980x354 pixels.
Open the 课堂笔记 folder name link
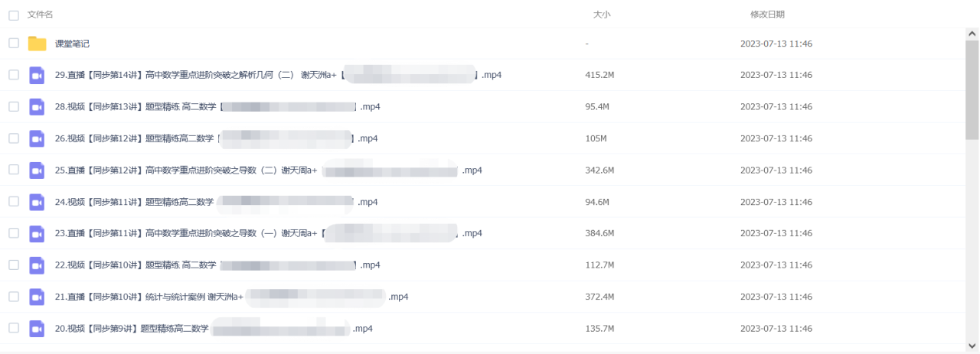(x=72, y=44)
